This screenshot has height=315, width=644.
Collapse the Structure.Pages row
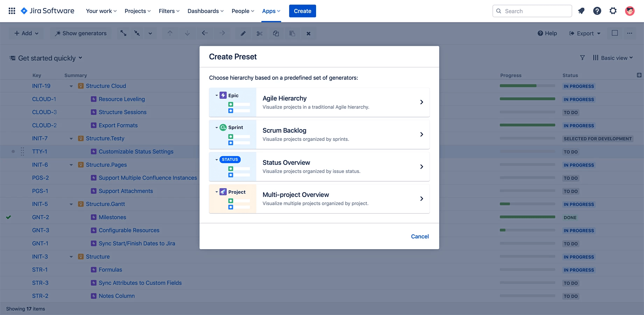tap(71, 165)
